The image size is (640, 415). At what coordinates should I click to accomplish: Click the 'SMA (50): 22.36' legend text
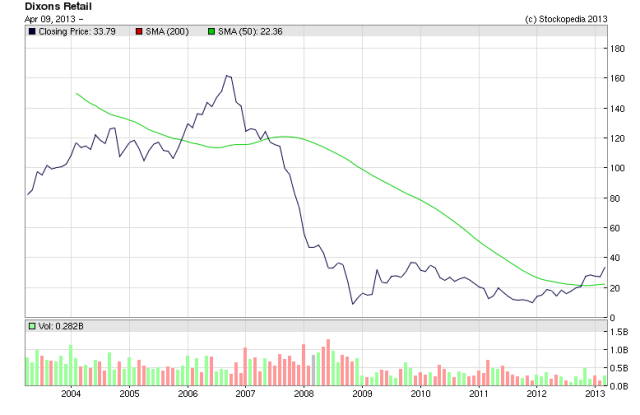(x=250, y=31)
